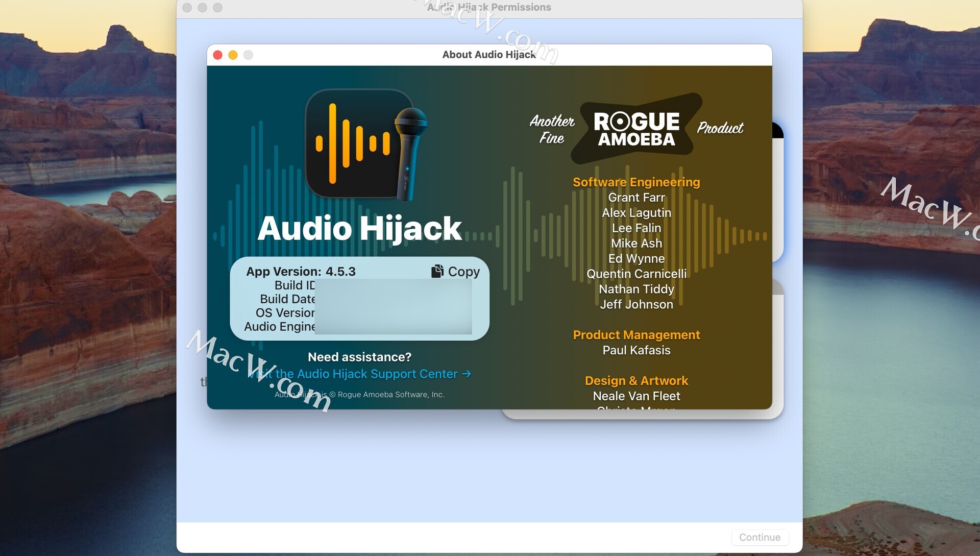The width and height of the screenshot is (980, 556).
Task: Click the 'Design & Artwork' heading
Action: pyautogui.click(x=636, y=381)
